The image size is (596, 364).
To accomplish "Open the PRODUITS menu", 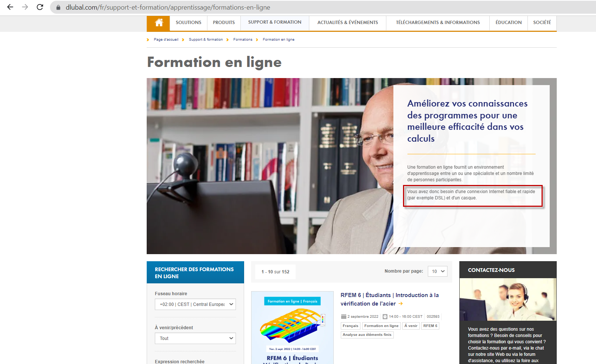I will pos(224,23).
